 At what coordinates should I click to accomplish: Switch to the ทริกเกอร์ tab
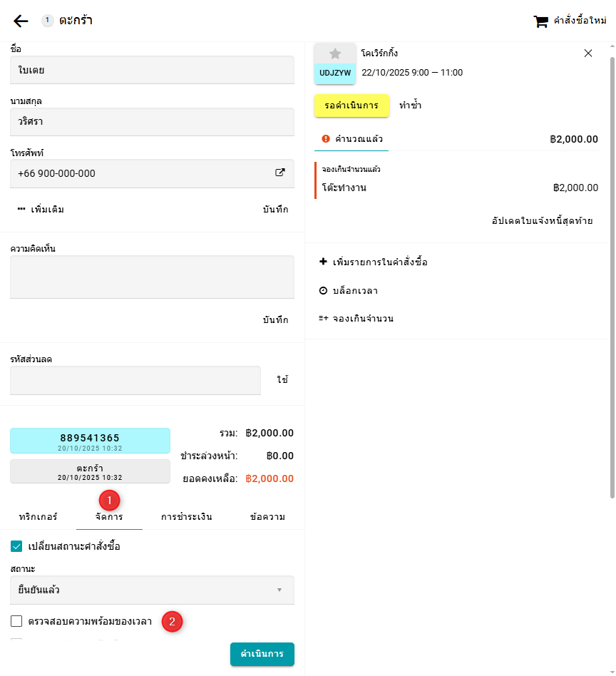point(38,517)
